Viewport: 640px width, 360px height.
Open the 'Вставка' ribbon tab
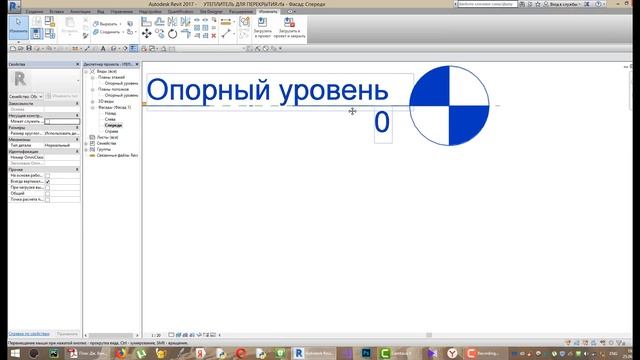click(x=57, y=12)
